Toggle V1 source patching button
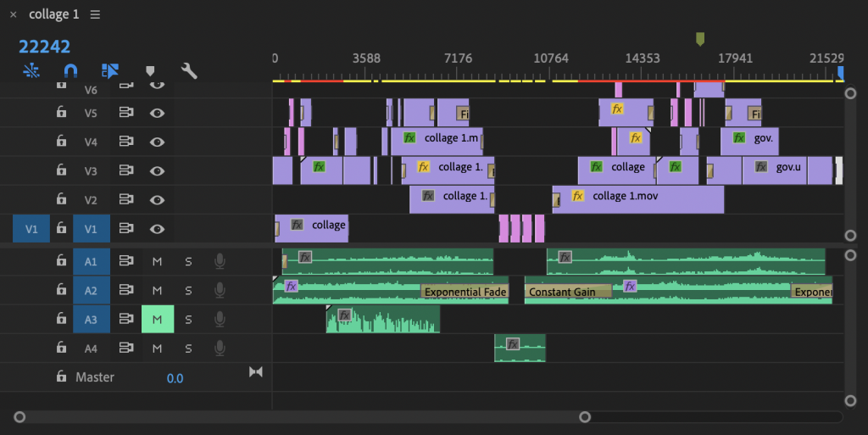Image resolution: width=868 pixels, height=435 pixels. click(31, 229)
